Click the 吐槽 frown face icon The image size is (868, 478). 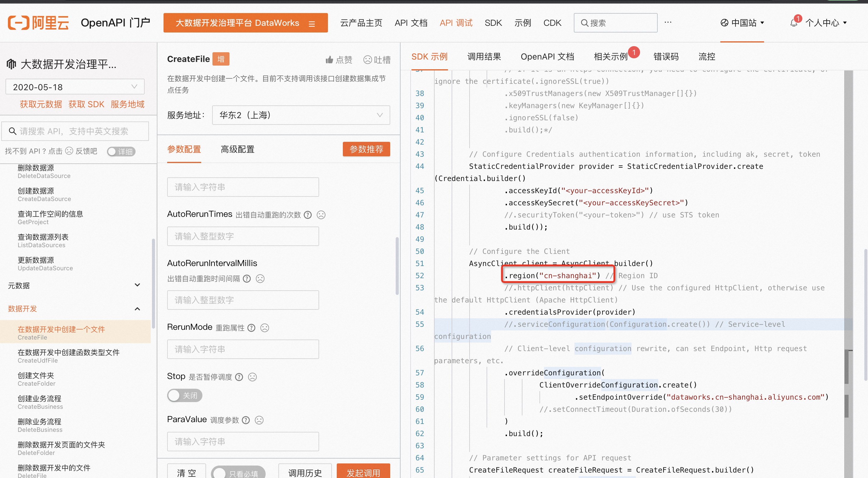(x=367, y=60)
